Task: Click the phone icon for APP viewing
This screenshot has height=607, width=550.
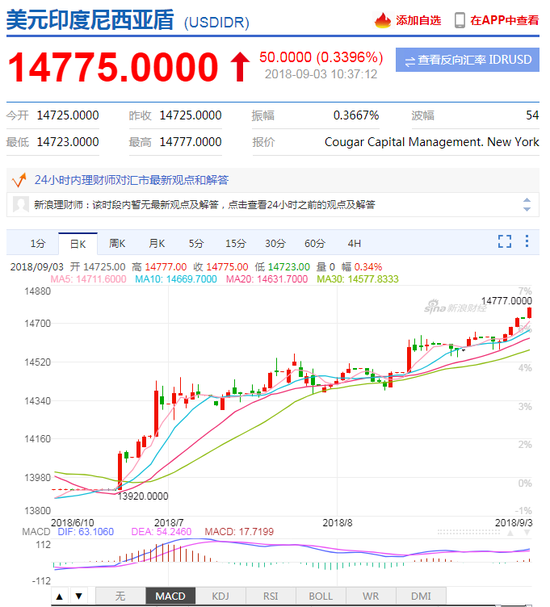Action: (x=459, y=20)
